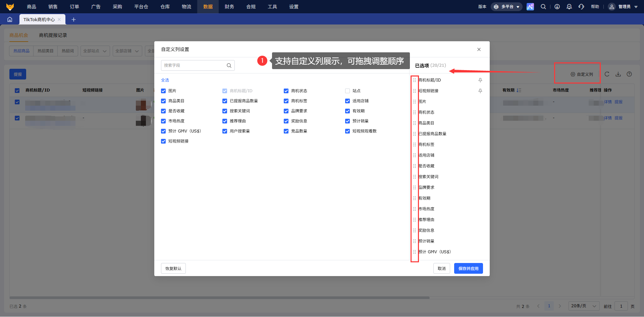Open the 数据 top menu
The image size is (644, 317).
coord(208,7)
